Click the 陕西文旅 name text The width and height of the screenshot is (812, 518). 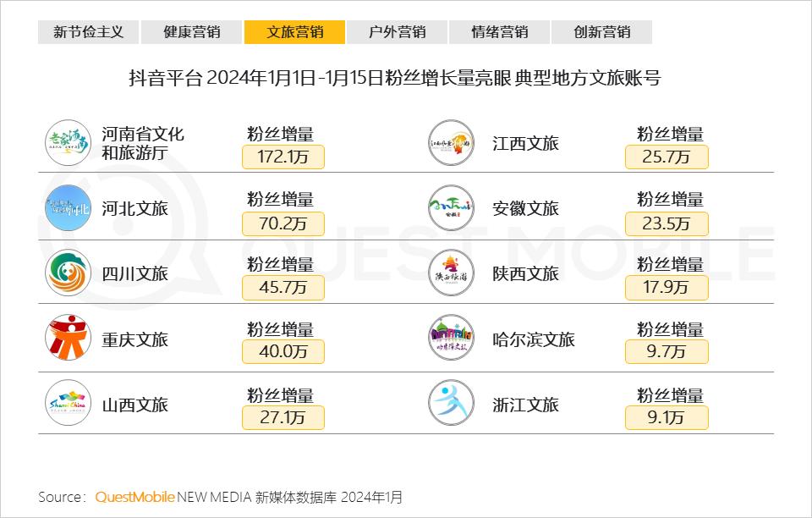pyautogui.click(x=525, y=273)
